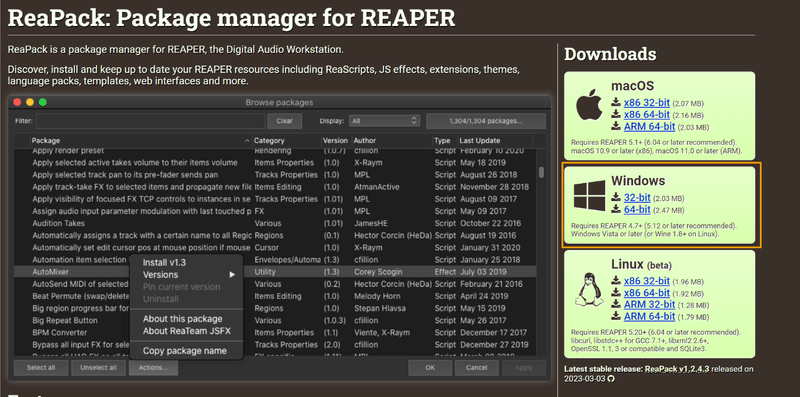
Task: Click the green zoom window button
Action: point(43,102)
